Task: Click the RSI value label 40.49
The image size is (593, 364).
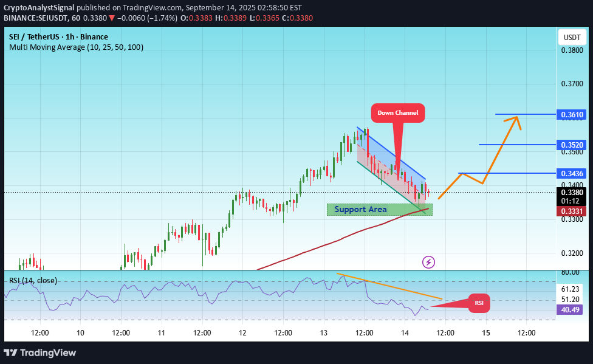Action: (x=569, y=309)
